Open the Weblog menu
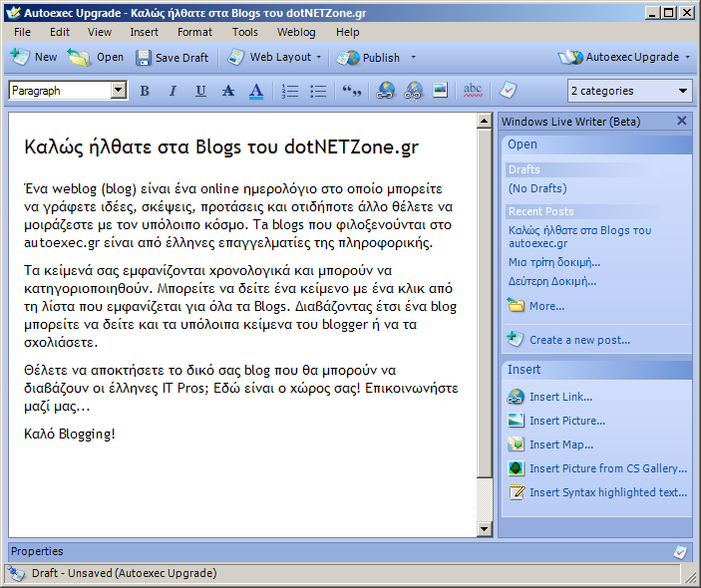Image resolution: width=701 pixels, height=588 pixels. click(x=296, y=32)
